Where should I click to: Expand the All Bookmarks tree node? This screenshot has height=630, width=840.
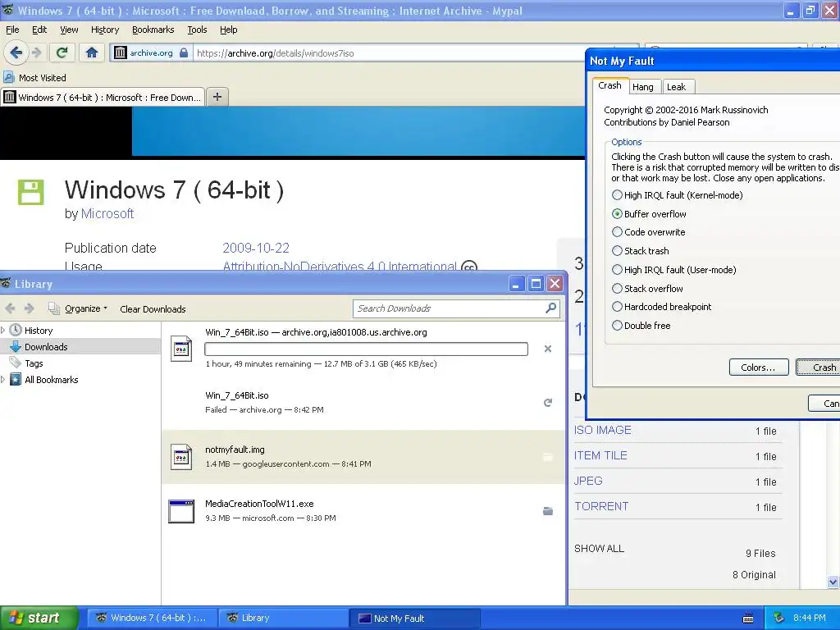click(x=3, y=379)
